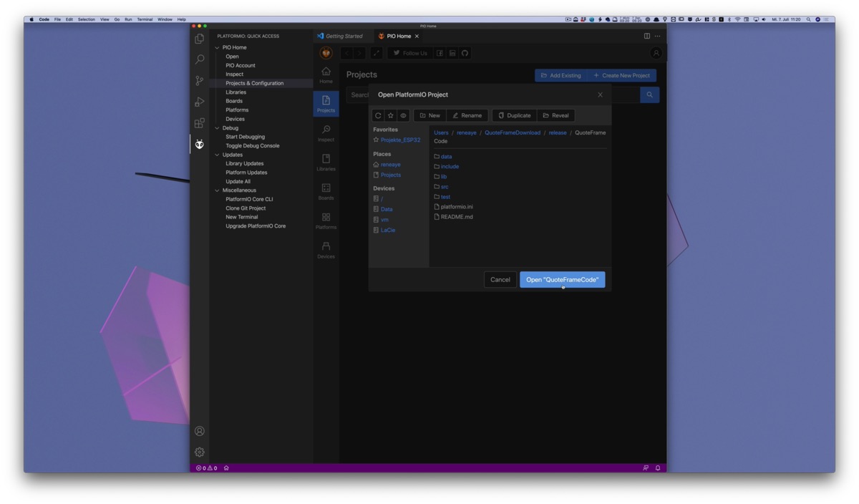This screenshot has width=859, height=504.
Task: Open Source Control in activity bar
Action: pyautogui.click(x=200, y=81)
